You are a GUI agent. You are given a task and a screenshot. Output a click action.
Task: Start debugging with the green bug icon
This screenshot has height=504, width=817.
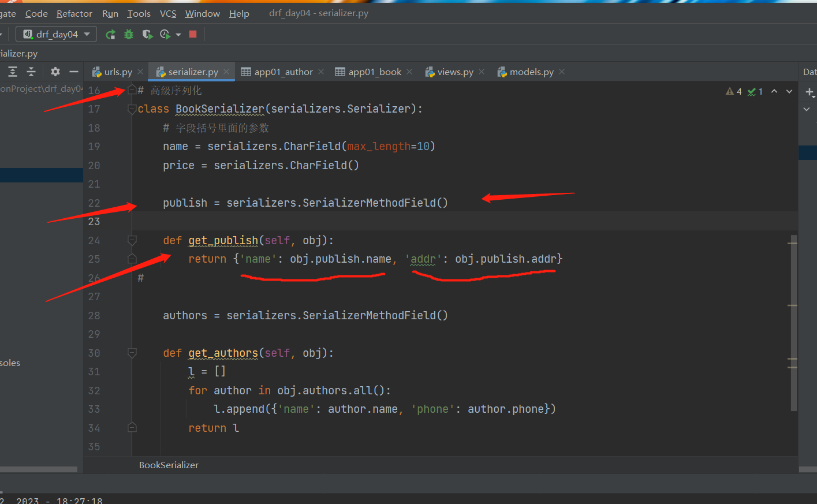tap(129, 35)
